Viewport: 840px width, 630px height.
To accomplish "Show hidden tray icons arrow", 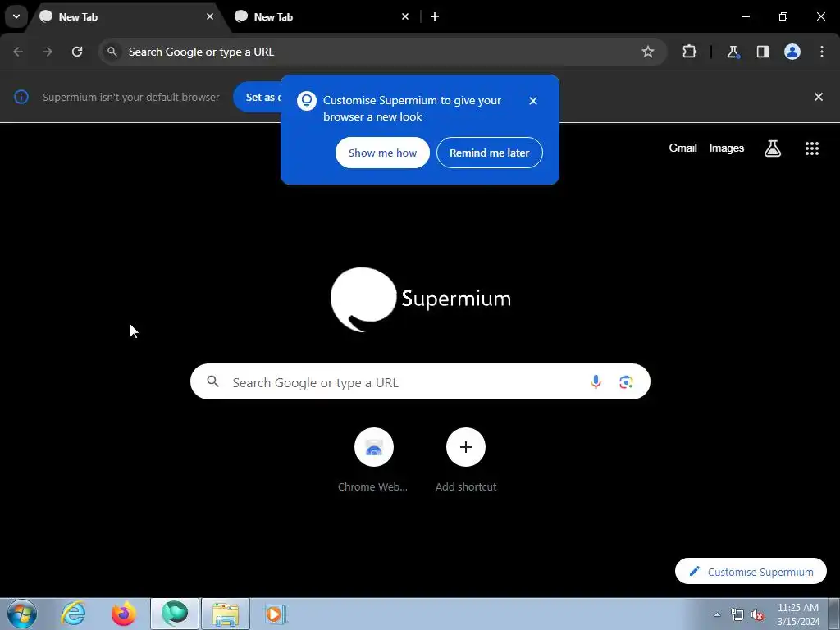I will click(717, 614).
